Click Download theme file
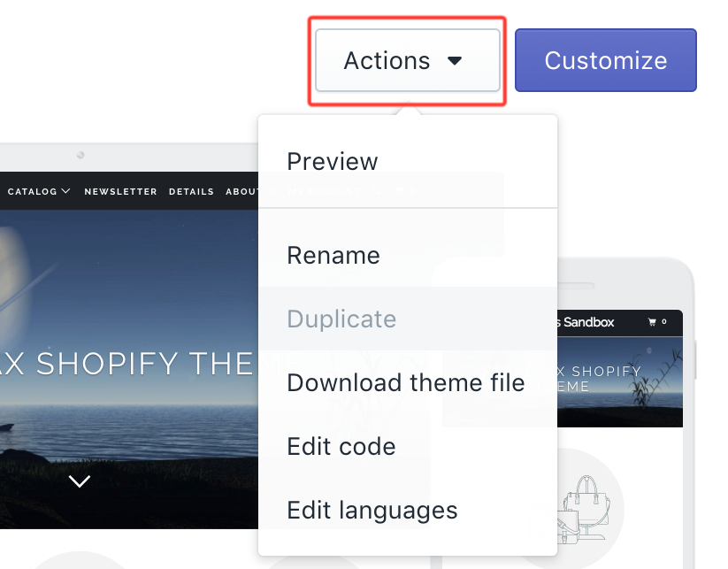The height and width of the screenshot is (569, 728). pyautogui.click(x=406, y=383)
